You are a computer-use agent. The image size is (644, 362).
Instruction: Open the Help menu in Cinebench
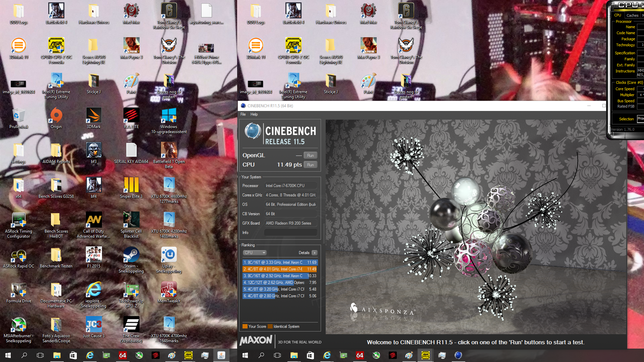pos(254,114)
